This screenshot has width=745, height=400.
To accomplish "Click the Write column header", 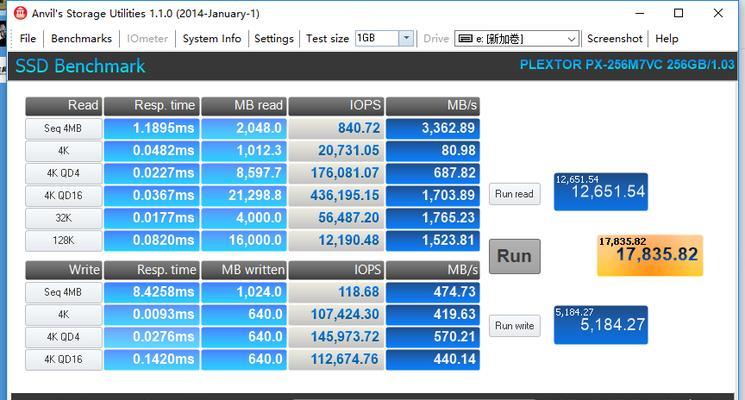I will [x=64, y=270].
